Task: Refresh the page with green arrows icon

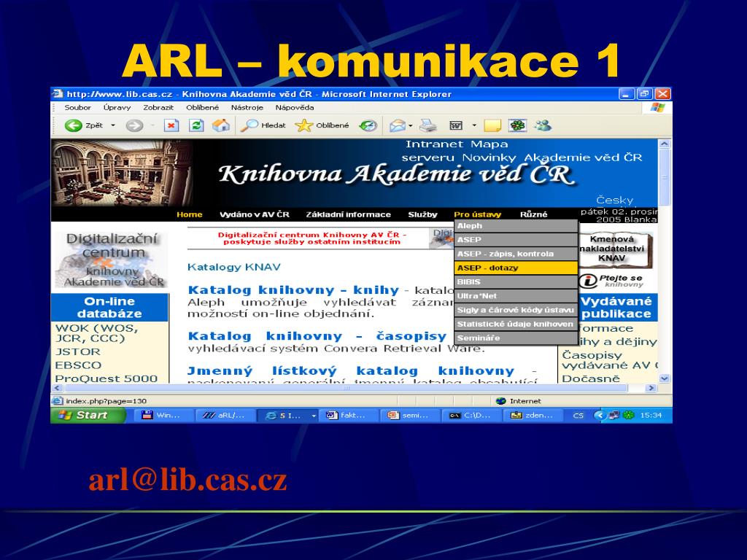Action: (196, 125)
